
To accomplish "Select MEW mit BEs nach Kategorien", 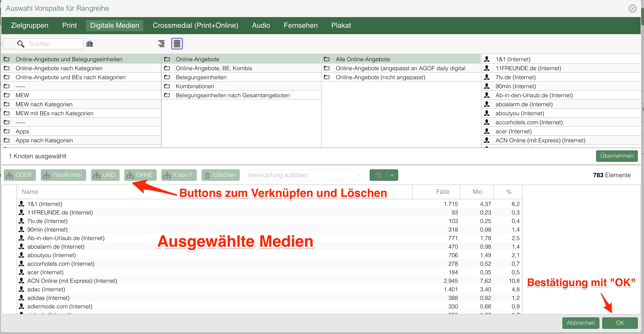I will click(x=81, y=113).
